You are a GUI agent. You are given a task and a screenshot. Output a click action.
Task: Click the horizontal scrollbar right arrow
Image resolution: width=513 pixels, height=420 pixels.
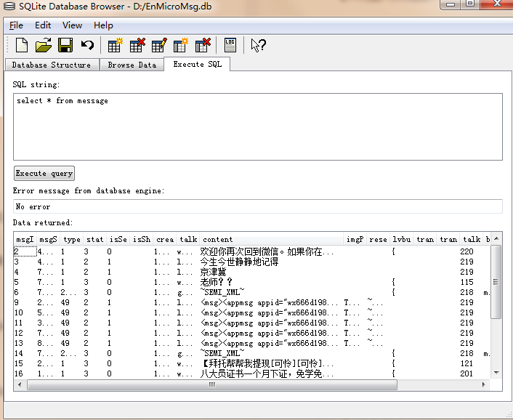(484, 384)
